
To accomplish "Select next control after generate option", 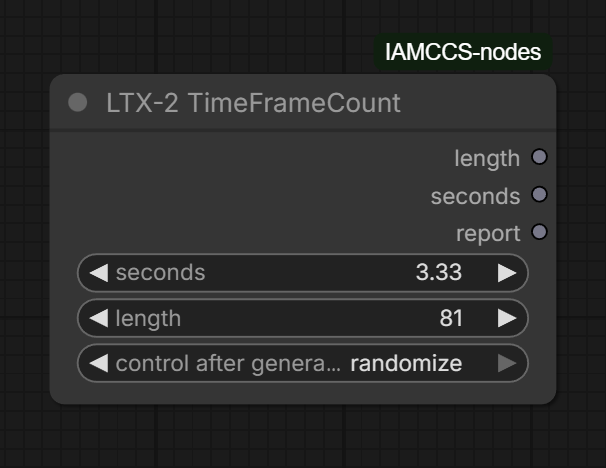I will tap(507, 363).
